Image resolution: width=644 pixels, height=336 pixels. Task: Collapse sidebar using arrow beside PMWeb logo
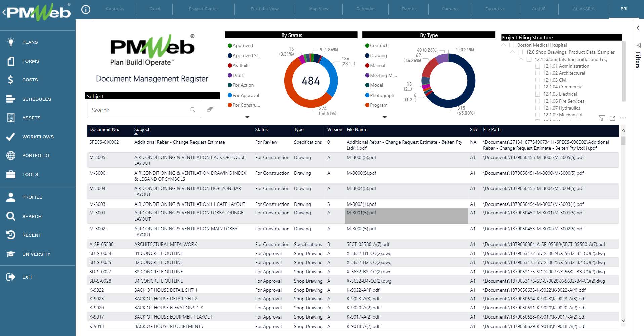pyautogui.click(x=4, y=13)
